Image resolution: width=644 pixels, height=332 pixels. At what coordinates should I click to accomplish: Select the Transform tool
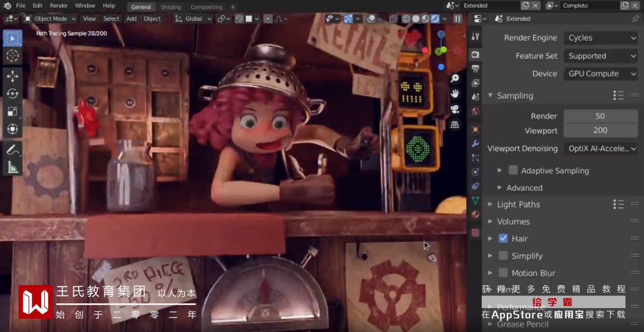tap(13, 129)
